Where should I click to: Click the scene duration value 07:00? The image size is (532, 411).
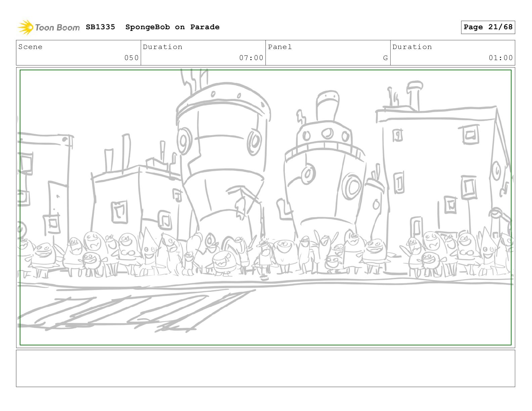(251, 58)
